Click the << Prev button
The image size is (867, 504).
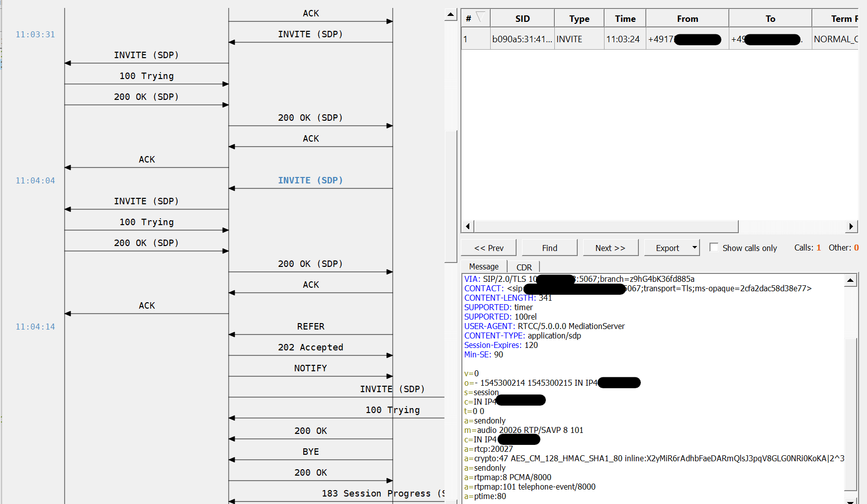tap(488, 248)
